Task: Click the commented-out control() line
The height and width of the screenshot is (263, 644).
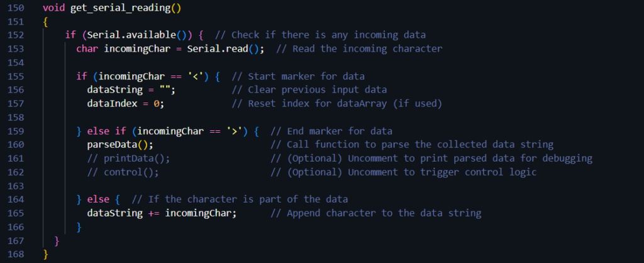Action: (x=123, y=172)
